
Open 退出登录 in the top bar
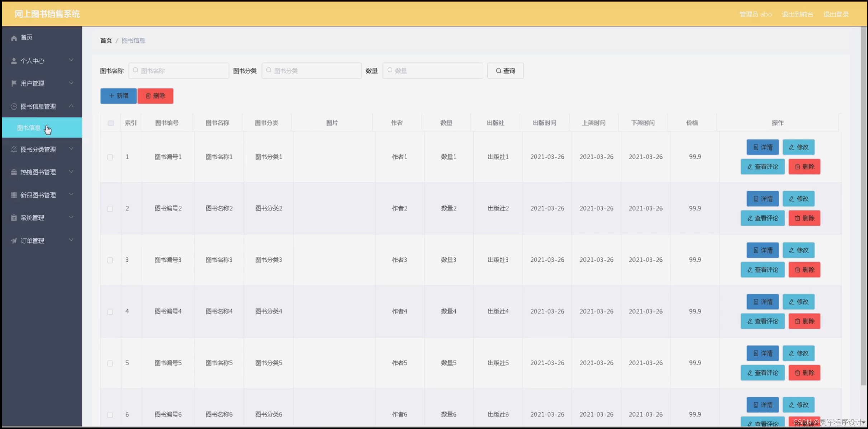pyautogui.click(x=836, y=14)
